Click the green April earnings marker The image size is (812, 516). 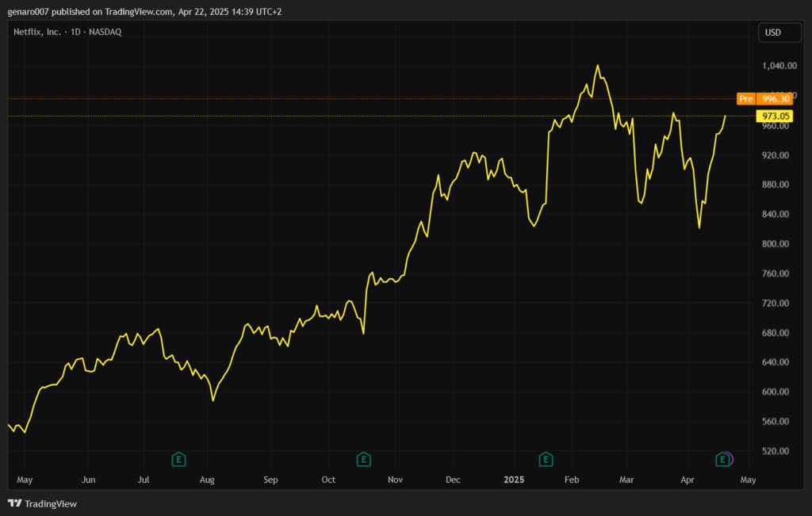722,459
